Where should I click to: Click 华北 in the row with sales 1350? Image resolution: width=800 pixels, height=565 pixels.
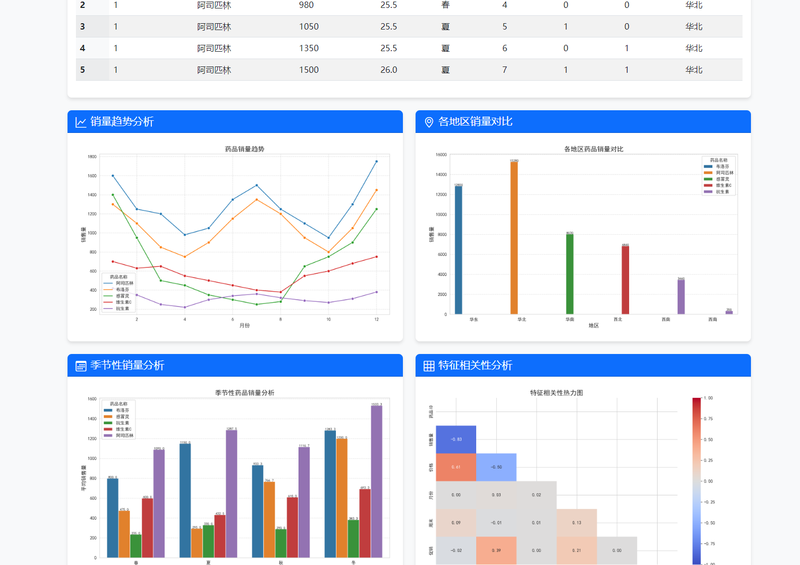694,48
